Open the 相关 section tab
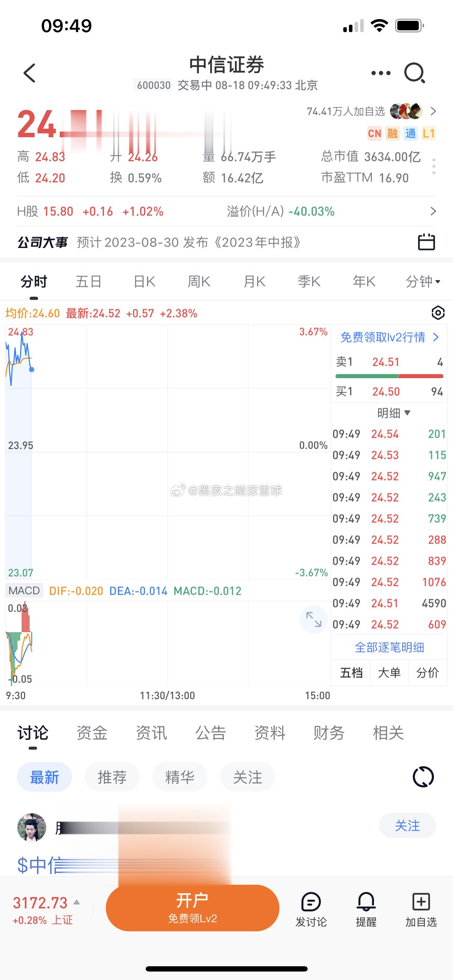 pos(388,732)
